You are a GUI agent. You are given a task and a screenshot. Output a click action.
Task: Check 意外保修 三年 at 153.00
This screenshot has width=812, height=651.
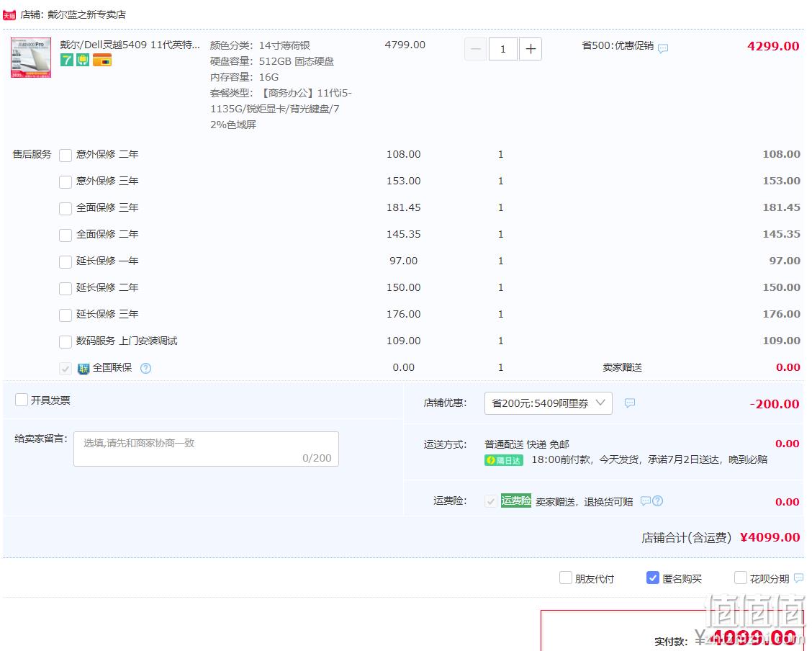coord(66,181)
